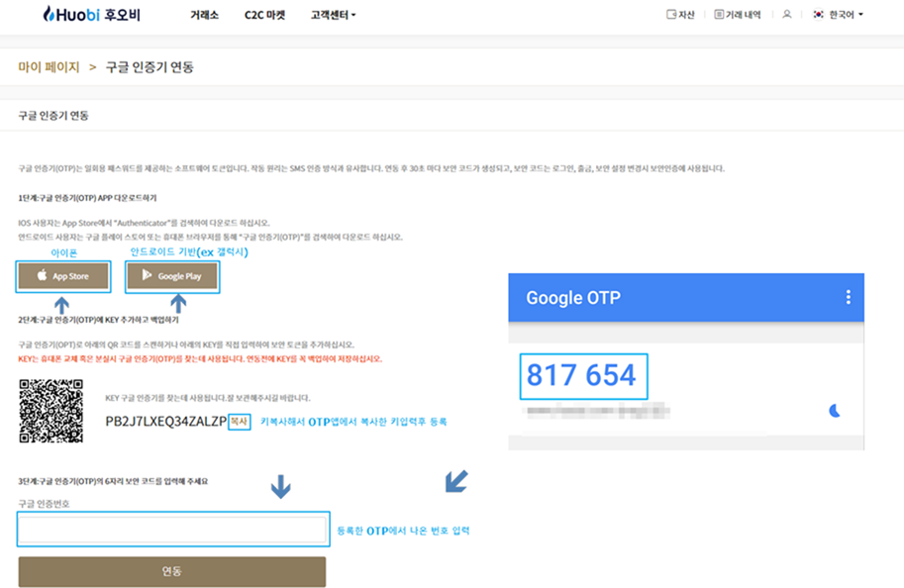This screenshot has width=904, height=588.
Task: Click the OTP countdown timer icon
Action: pyautogui.click(x=835, y=411)
